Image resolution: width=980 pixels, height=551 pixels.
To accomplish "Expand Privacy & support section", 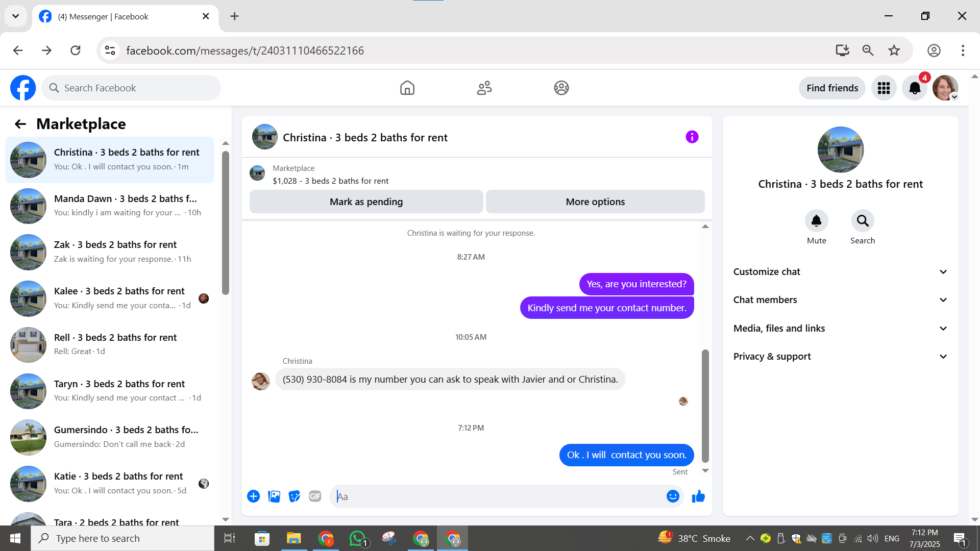I will [x=840, y=357].
